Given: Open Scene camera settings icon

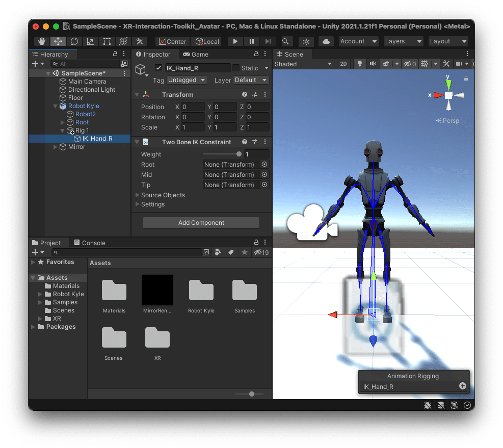Looking at the screenshot, I should 459,64.
